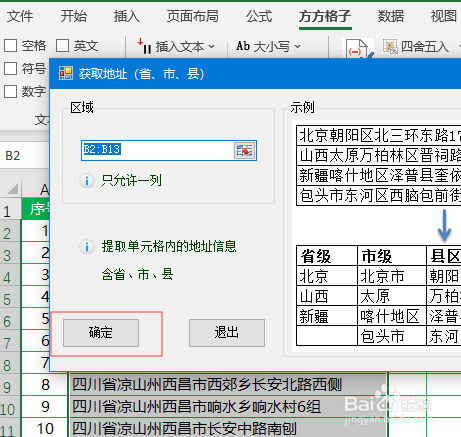Click sequence number cell 8

tap(45, 385)
